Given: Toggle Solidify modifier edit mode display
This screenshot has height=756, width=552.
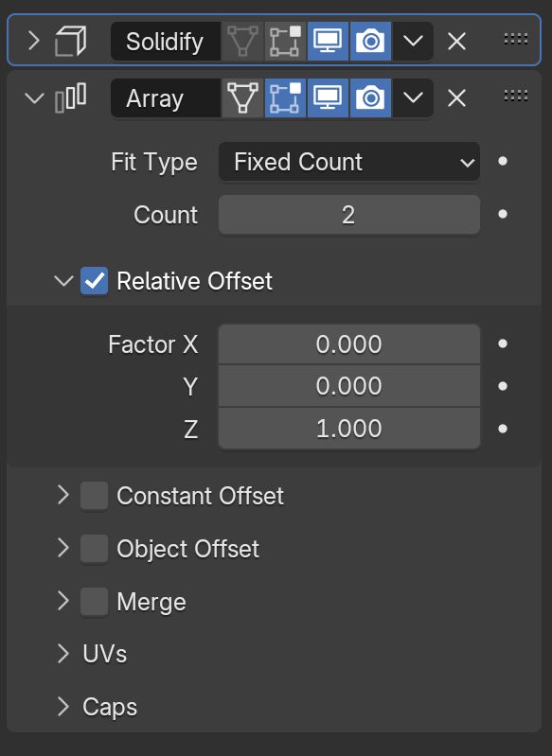Looking at the screenshot, I should click(x=285, y=42).
